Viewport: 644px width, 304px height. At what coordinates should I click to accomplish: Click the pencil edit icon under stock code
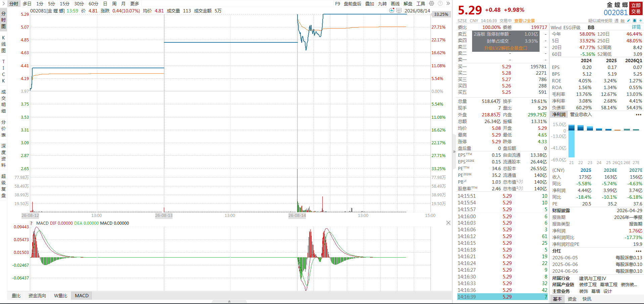(x=629, y=21)
